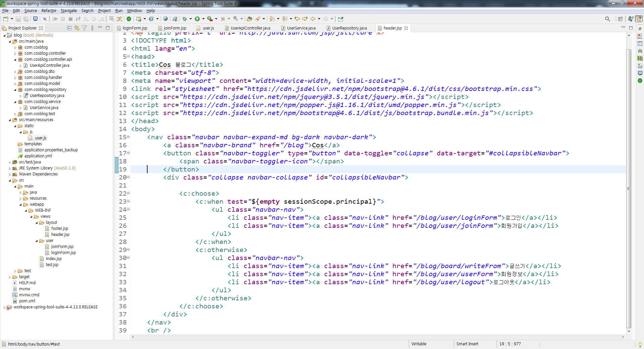This screenshot has width=644, height=349.
Task: Open the internal web browser globe icon
Action: [x=165, y=19]
